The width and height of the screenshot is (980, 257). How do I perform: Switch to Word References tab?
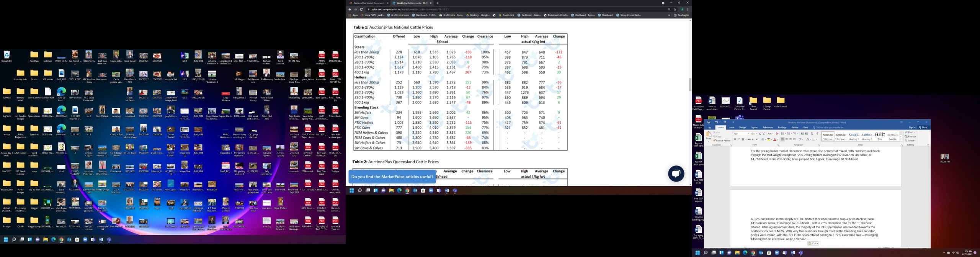tap(768, 128)
